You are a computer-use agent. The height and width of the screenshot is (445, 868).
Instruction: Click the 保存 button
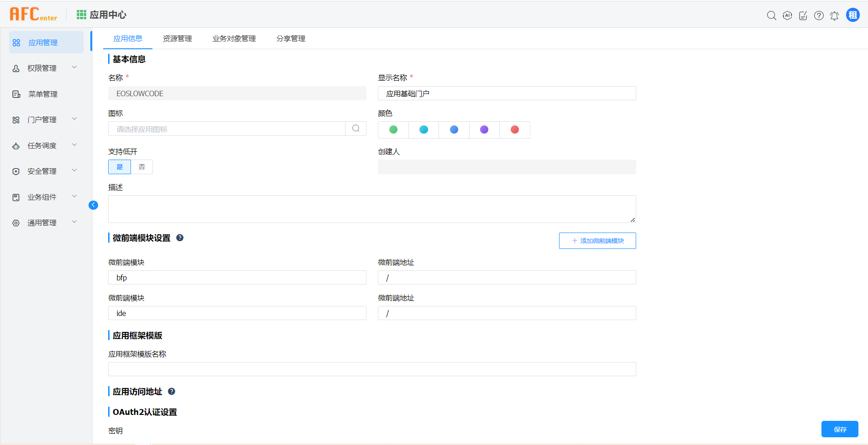(840, 429)
